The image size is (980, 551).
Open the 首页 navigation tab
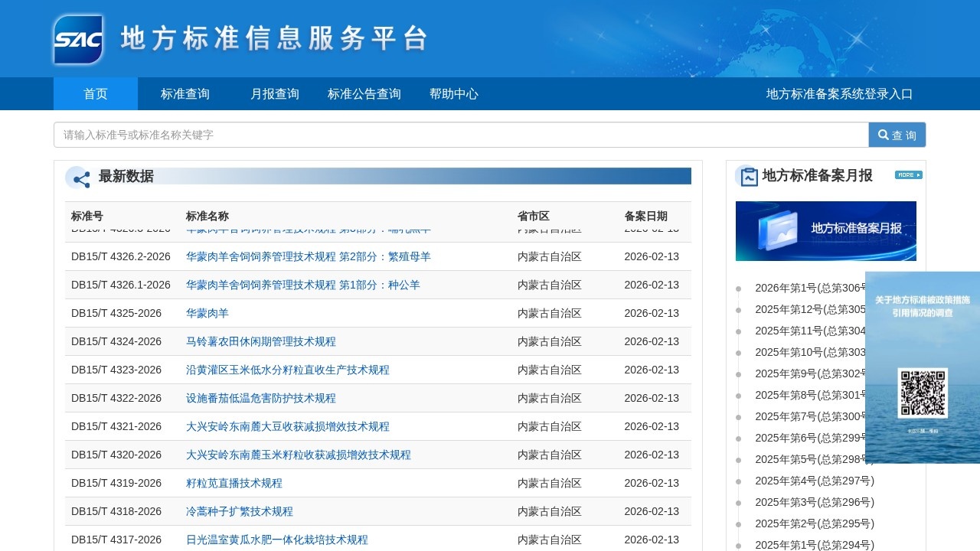[96, 94]
